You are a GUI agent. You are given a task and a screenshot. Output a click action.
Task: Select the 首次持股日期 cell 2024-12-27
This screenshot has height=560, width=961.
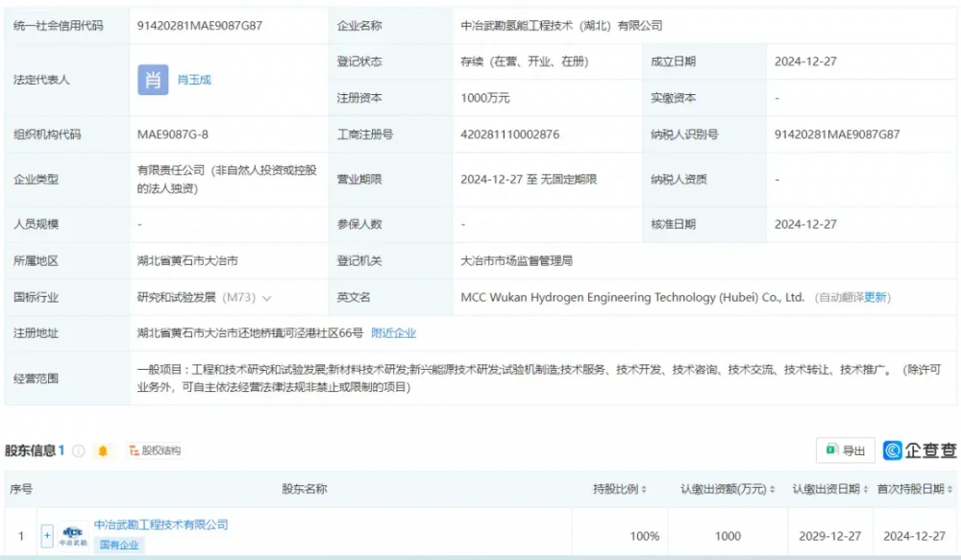pyautogui.click(x=915, y=536)
